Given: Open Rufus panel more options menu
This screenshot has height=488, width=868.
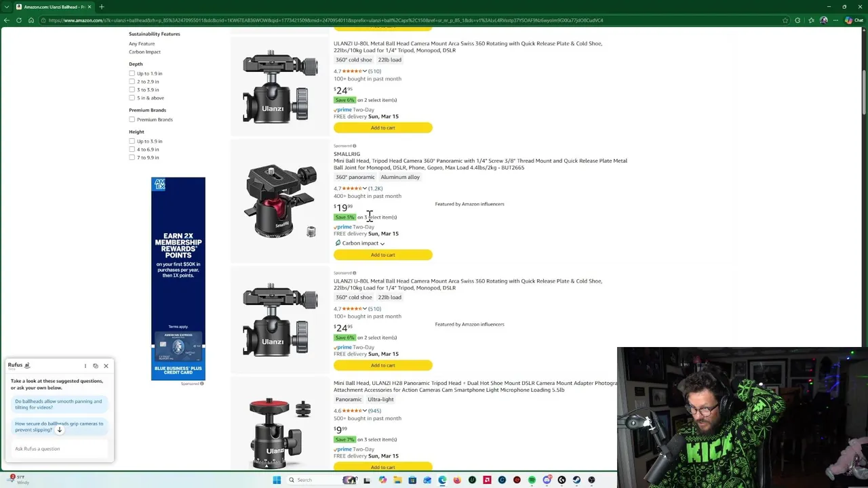Looking at the screenshot, I should point(85,366).
